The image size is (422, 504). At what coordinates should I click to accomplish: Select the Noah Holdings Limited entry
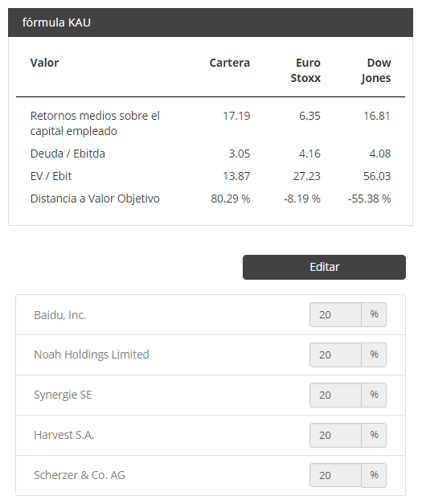click(92, 354)
